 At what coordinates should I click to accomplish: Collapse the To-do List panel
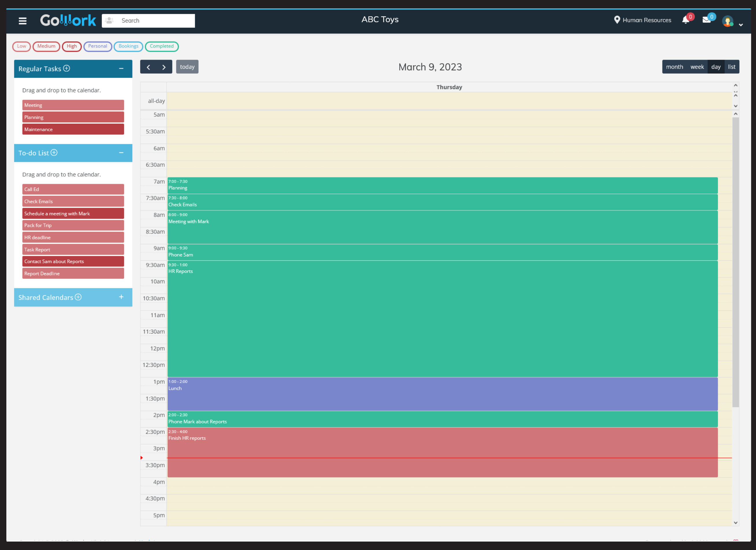pos(121,153)
